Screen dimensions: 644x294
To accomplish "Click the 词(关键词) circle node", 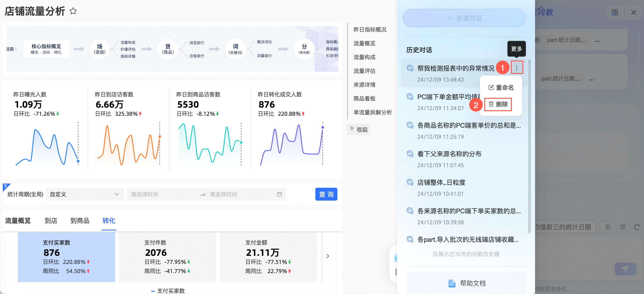I will coord(235,49).
